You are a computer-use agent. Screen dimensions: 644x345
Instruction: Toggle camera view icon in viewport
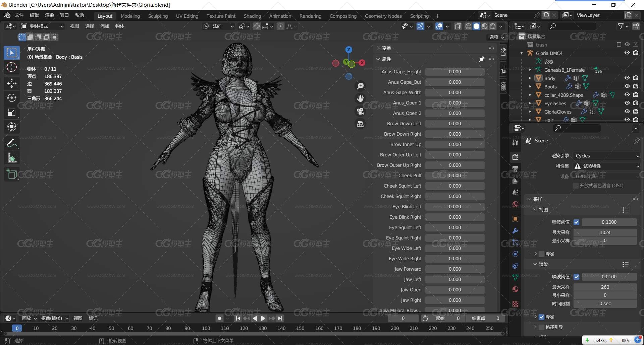(x=360, y=111)
